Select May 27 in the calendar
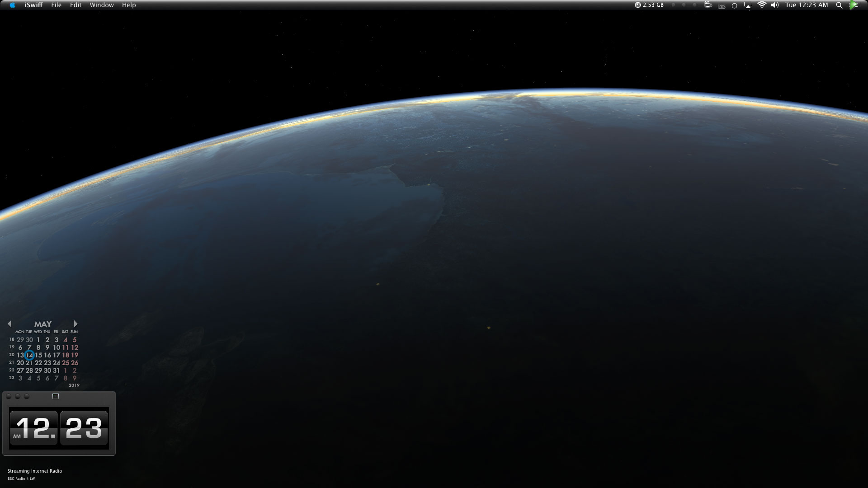The height and width of the screenshot is (488, 868). pyautogui.click(x=20, y=371)
